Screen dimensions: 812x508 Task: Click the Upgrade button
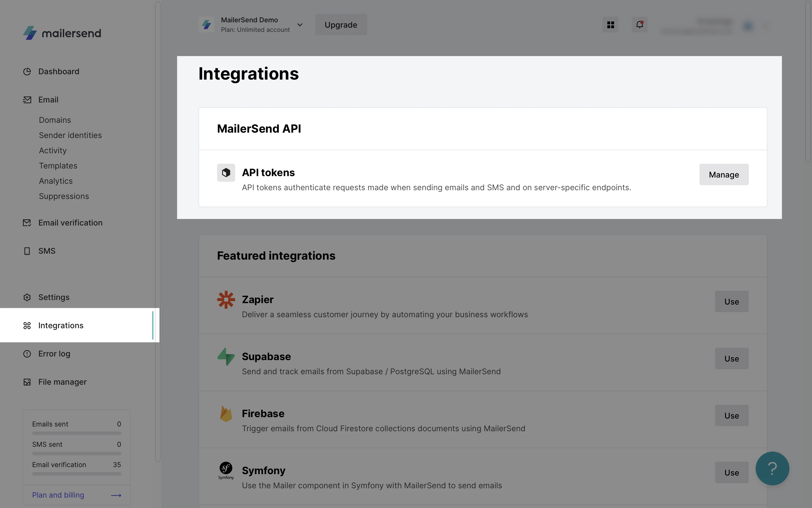tap(341, 25)
